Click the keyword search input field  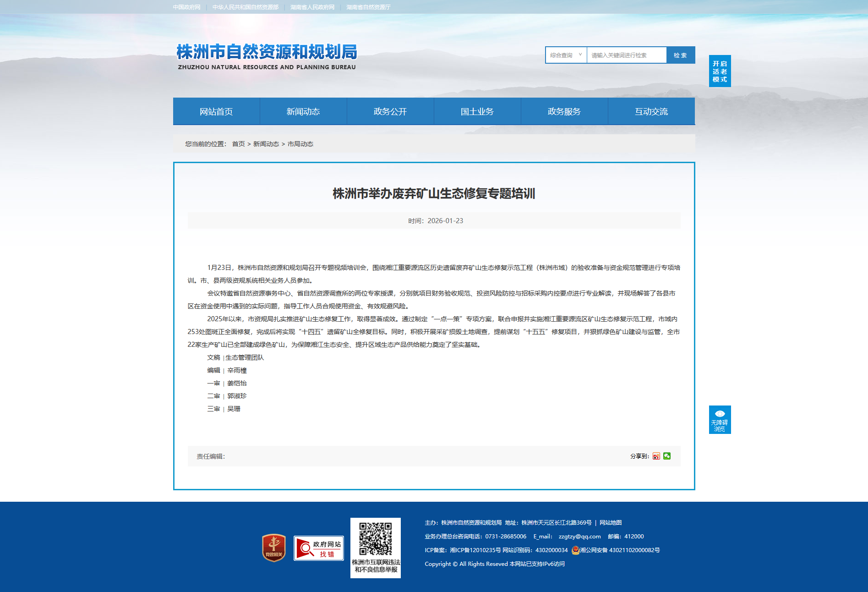626,55
